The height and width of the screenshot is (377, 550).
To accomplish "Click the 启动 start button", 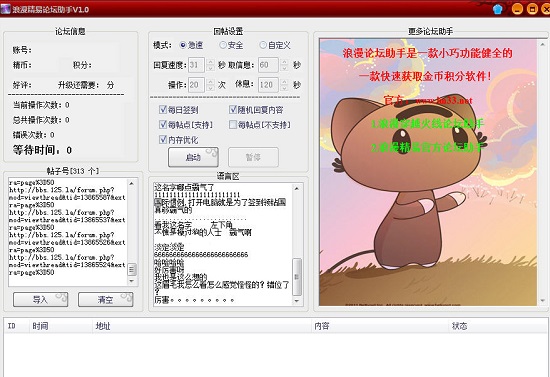I will tap(193, 157).
